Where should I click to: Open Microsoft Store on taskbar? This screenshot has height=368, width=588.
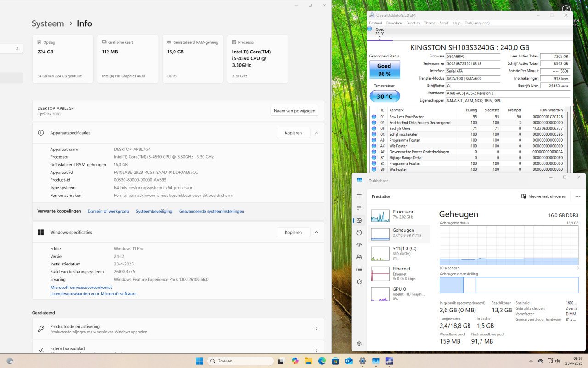[335, 361]
